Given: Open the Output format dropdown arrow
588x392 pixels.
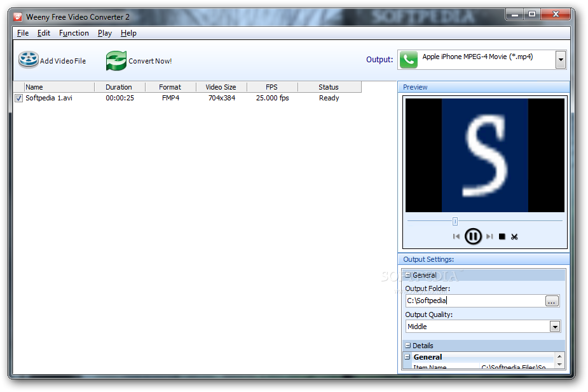Looking at the screenshot, I should pyautogui.click(x=561, y=60).
